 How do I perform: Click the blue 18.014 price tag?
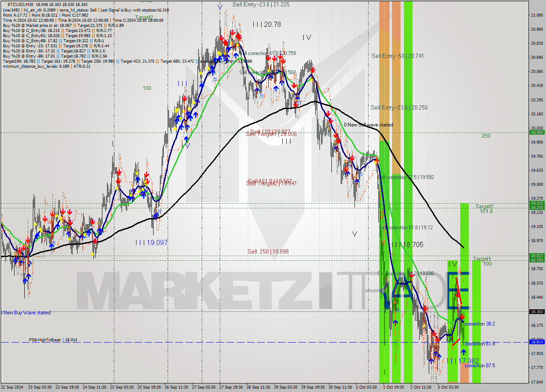537,342
